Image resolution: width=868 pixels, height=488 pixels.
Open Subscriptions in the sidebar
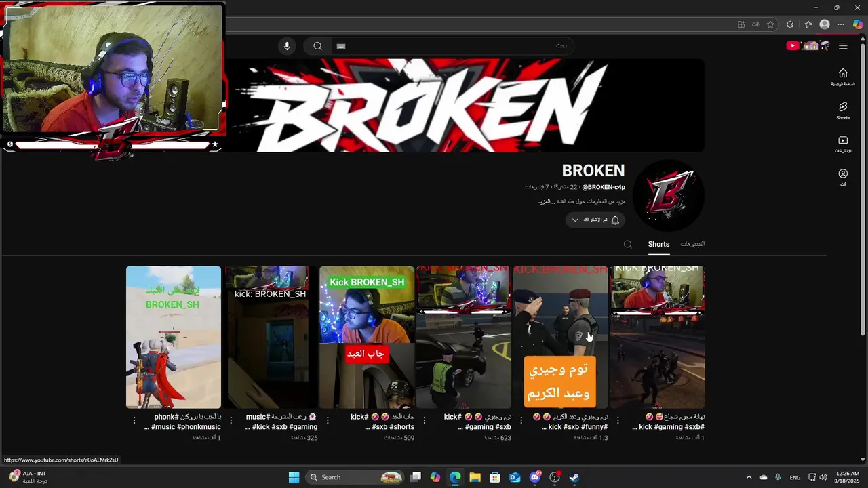click(x=843, y=144)
